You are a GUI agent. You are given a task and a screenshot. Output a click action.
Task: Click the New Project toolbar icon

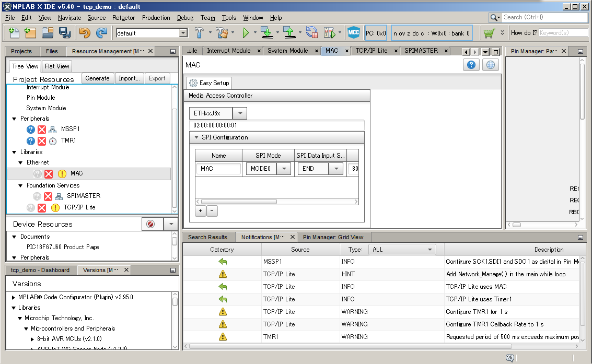tap(30, 33)
